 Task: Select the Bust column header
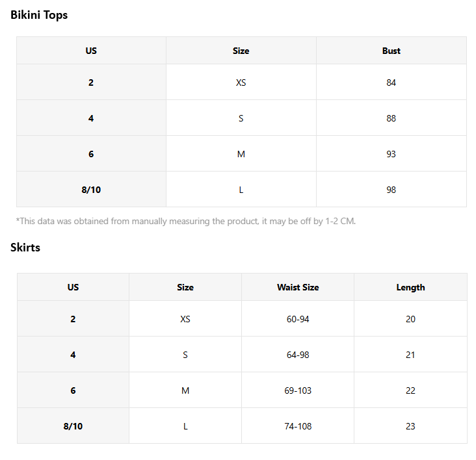(391, 51)
